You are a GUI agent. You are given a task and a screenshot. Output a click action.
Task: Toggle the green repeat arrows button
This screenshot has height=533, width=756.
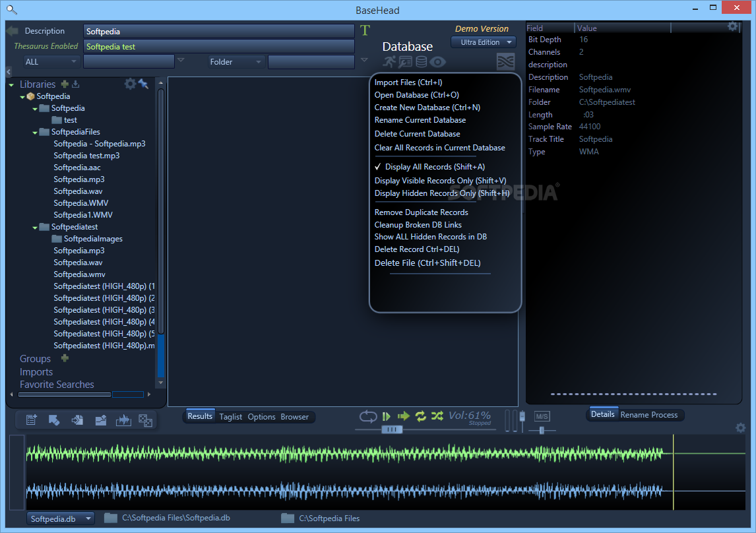tap(420, 416)
